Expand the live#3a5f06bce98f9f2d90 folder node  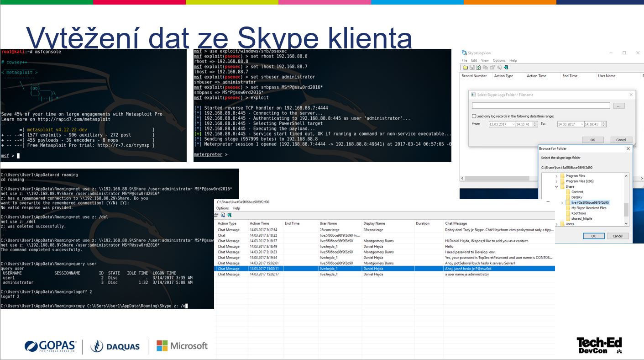tap(562, 203)
